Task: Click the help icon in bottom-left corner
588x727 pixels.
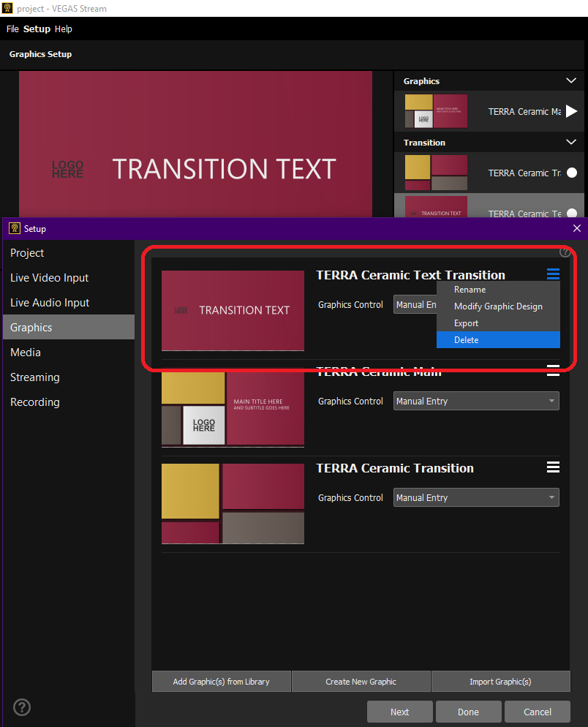Action: 22,707
